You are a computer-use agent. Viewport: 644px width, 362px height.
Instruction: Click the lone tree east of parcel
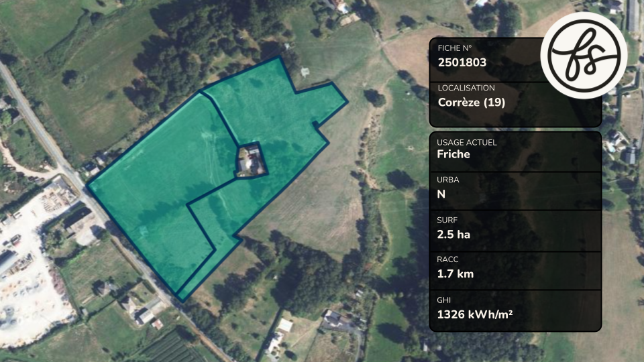(x=374, y=98)
